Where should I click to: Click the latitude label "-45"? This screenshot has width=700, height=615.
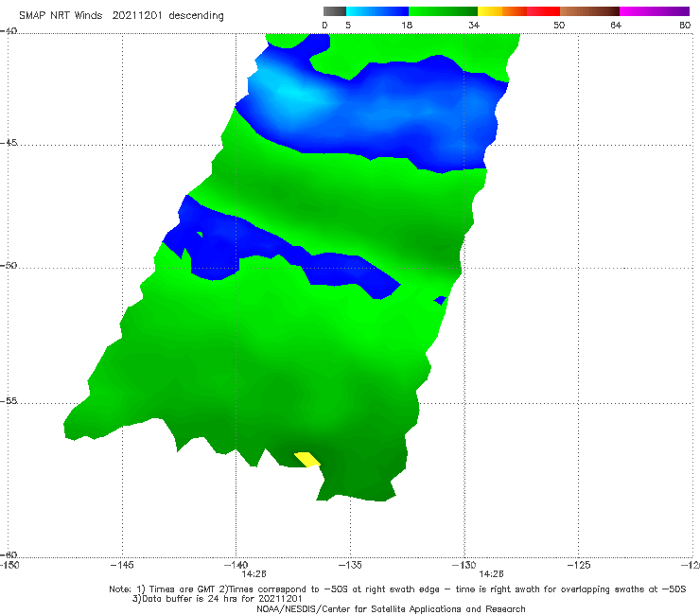point(9,143)
